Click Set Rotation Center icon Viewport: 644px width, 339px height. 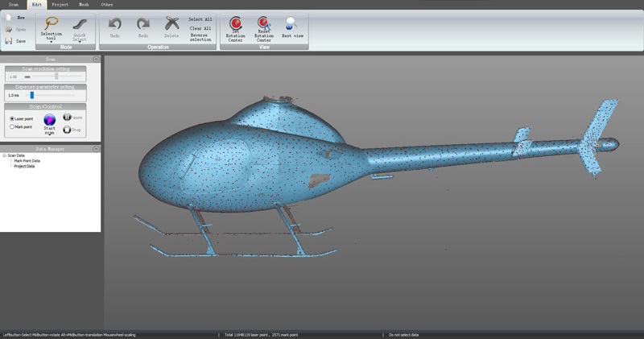(235, 24)
